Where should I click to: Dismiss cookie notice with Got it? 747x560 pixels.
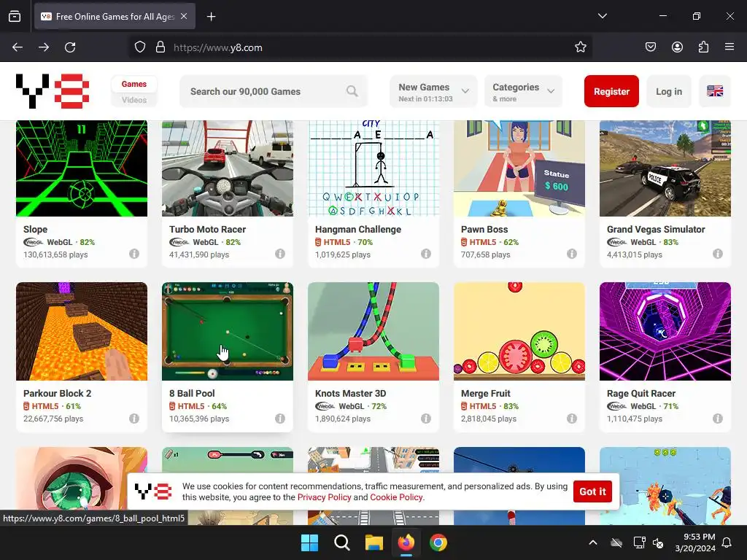592,491
